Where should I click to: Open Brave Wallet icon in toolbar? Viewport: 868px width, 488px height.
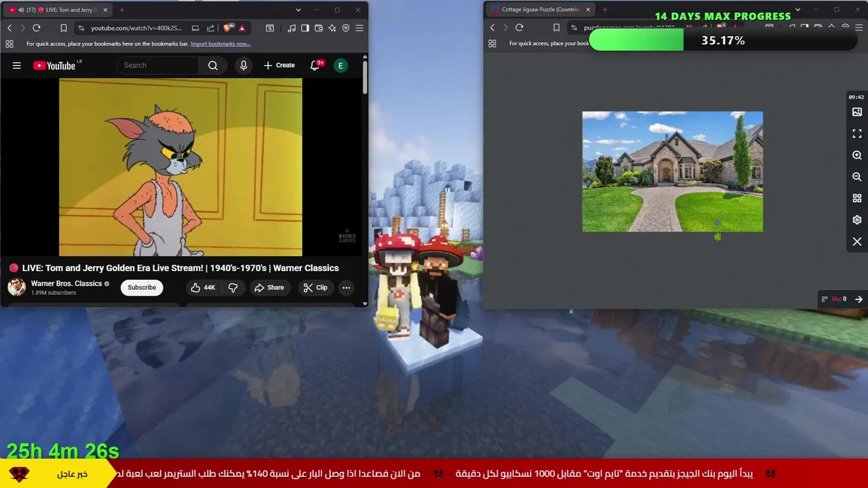click(x=319, y=28)
